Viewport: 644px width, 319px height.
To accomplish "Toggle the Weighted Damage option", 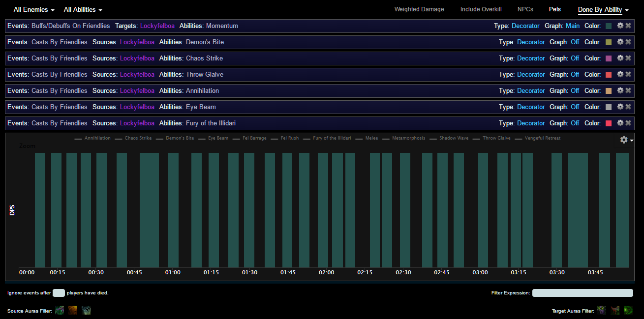I will (x=419, y=9).
